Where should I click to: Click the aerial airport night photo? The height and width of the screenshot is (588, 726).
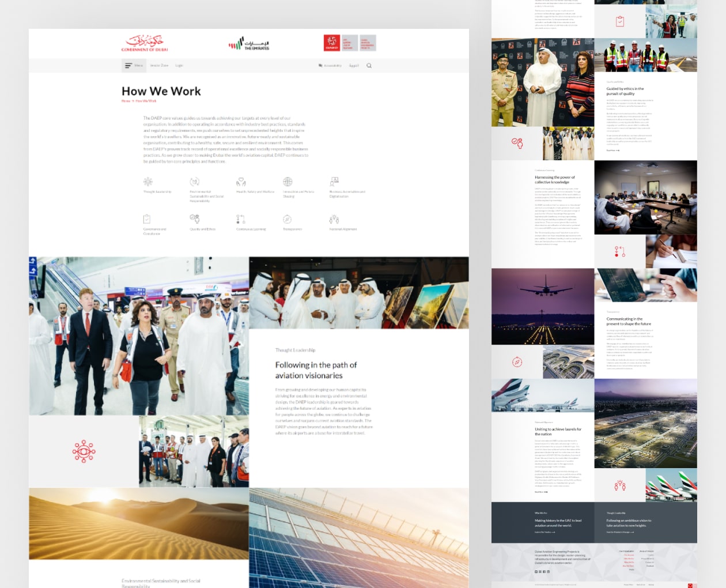645,424
